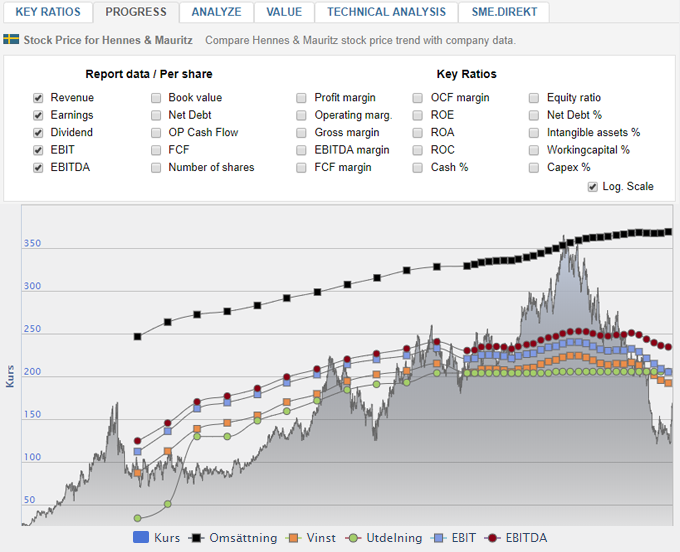Enable the Net Debt % checkbox
The image size is (680, 552).
[x=534, y=115]
